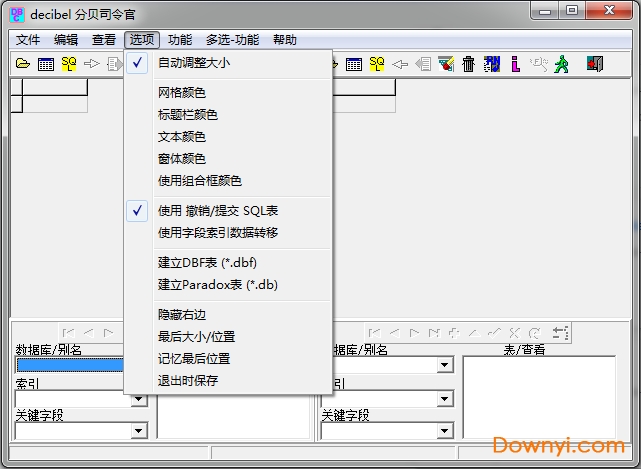Choose 隐藏右边 from the menu
Viewport: 641px width, 469px height.
pyautogui.click(x=181, y=315)
